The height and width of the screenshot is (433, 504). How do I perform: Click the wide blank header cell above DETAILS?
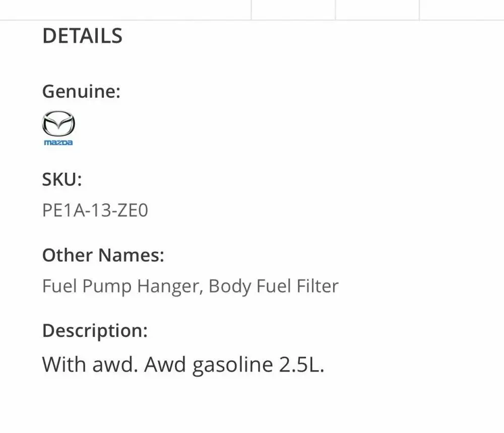click(x=125, y=10)
